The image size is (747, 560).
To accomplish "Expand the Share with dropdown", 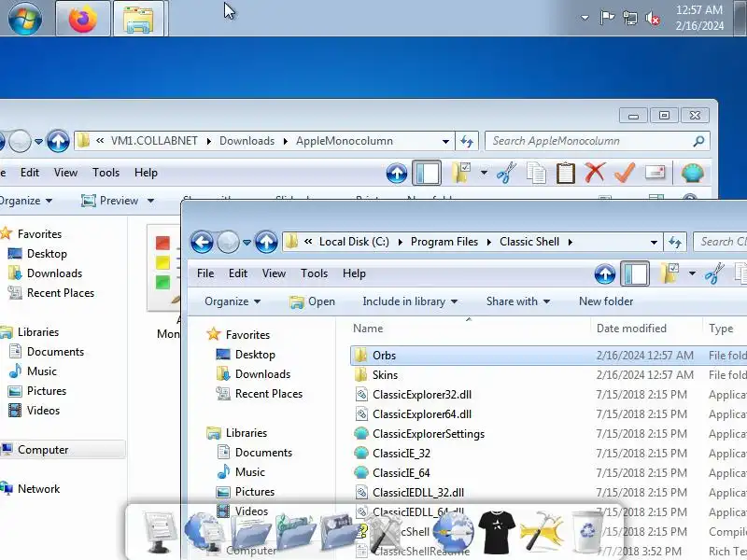I will [x=518, y=301].
